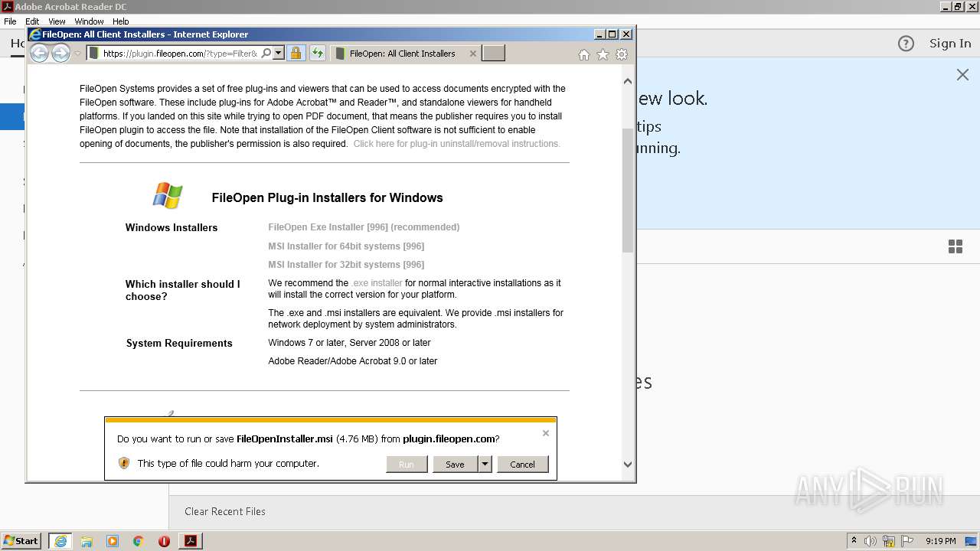Click Cancel in the download prompt
The height and width of the screenshot is (551, 980).
[523, 465]
